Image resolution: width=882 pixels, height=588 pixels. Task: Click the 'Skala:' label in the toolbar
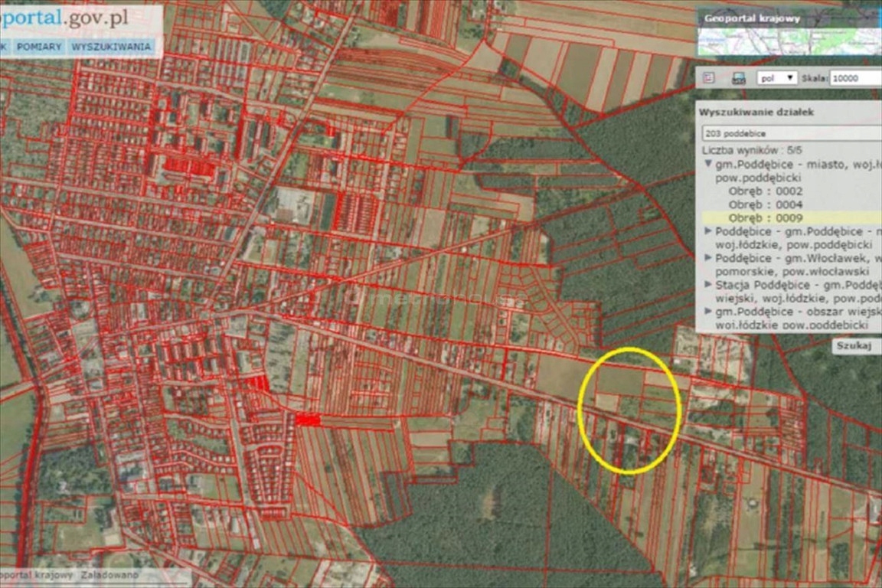[x=815, y=78]
